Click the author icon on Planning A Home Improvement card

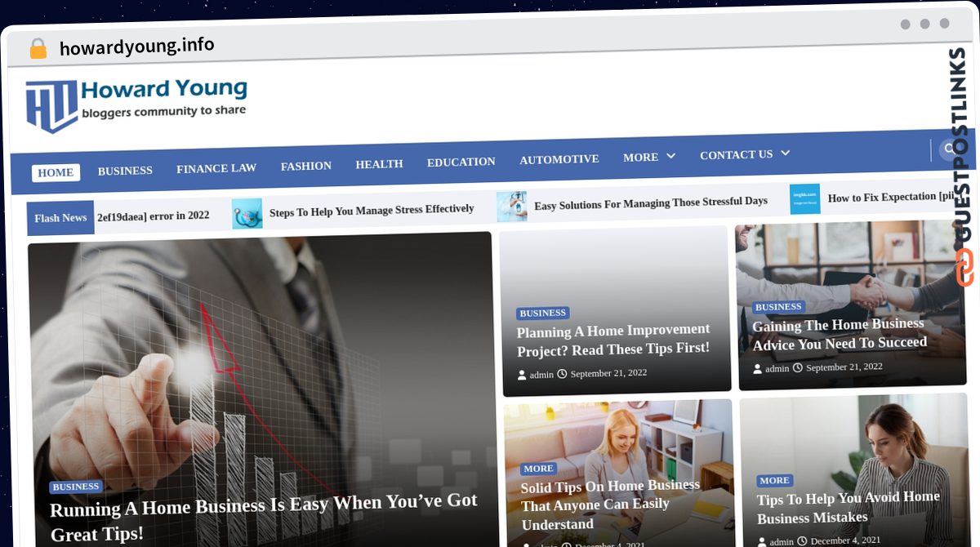pos(523,375)
